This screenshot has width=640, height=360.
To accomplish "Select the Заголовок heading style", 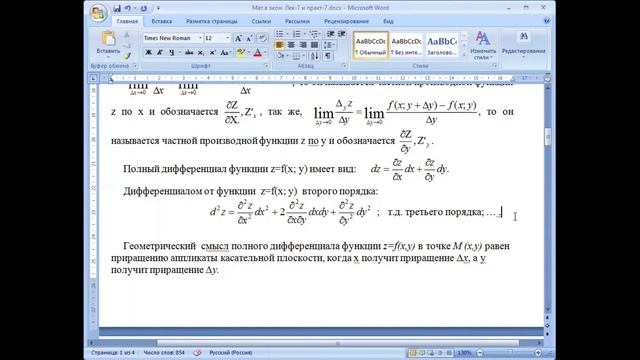I will pyautogui.click(x=442, y=45).
